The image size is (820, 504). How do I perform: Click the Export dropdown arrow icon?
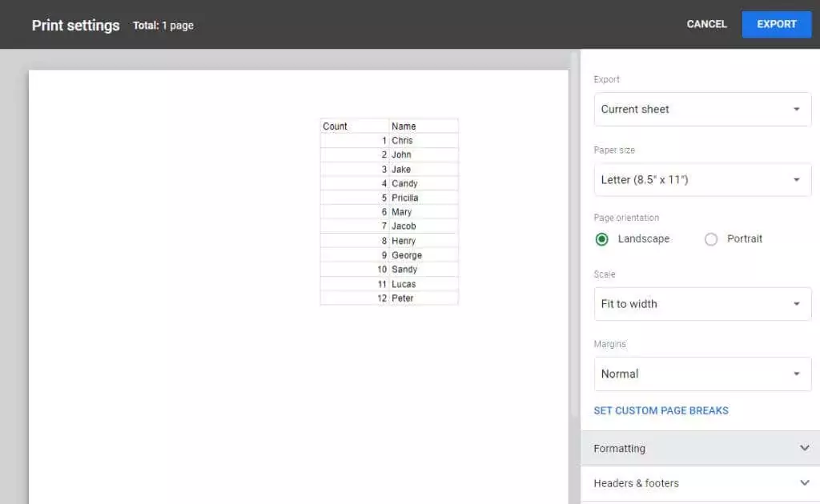[x=796, y=110]
